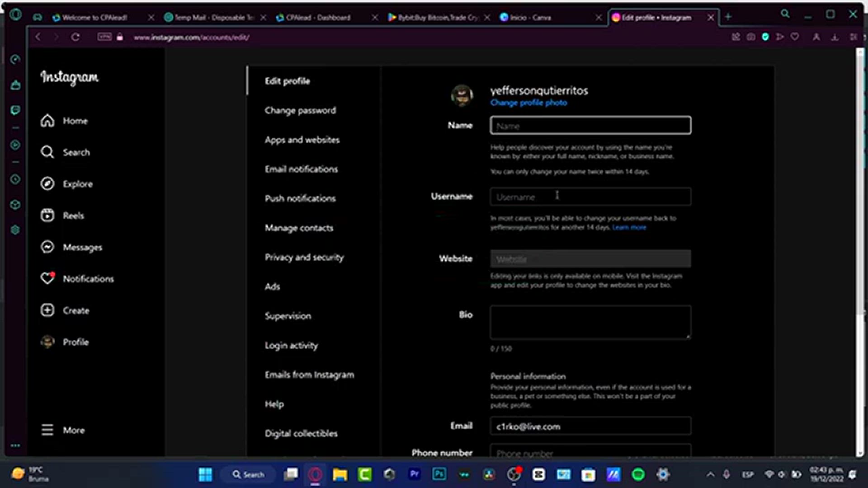Image resolution: width=868 pixels, height=488 pixels.
Task: Open Spotify from the taskbar
Action: click(638, 474)
